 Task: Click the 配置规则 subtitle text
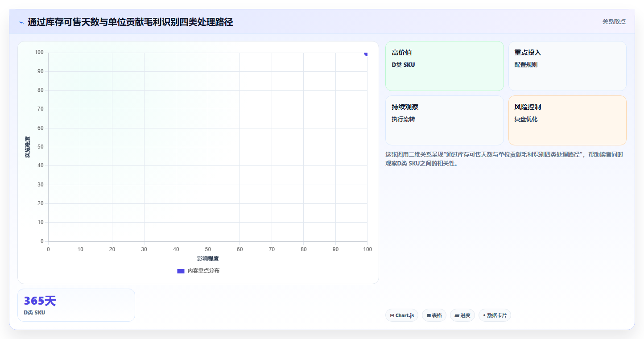click(x=526, y=65)
